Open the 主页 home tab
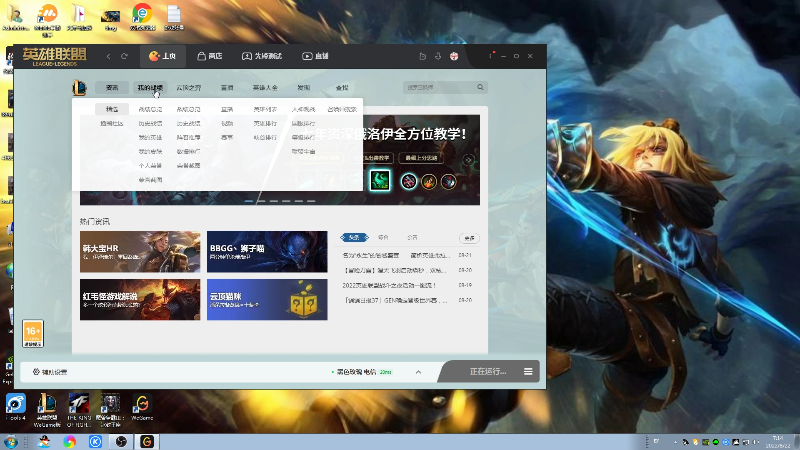This screenshot has width=800, height=450. click(162, 56)
